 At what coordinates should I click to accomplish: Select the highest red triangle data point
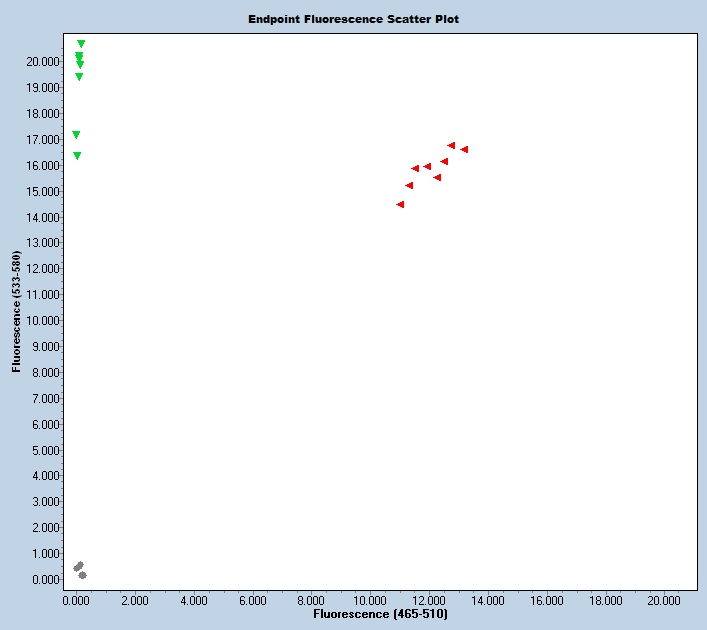(451, 146)
